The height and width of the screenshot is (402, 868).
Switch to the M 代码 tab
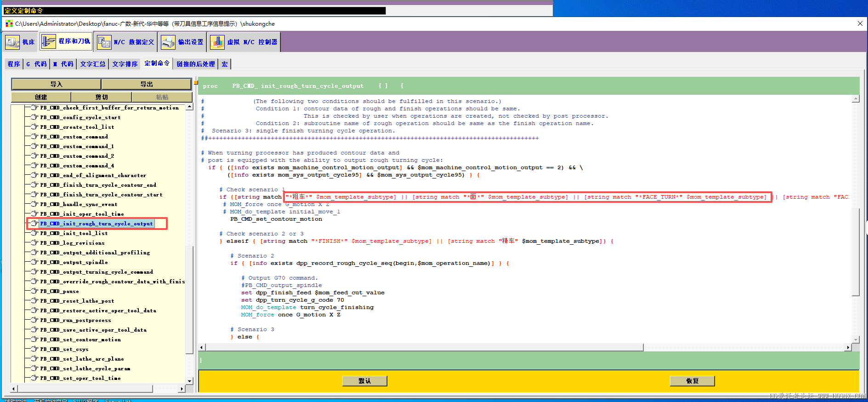tap(63, 64)
